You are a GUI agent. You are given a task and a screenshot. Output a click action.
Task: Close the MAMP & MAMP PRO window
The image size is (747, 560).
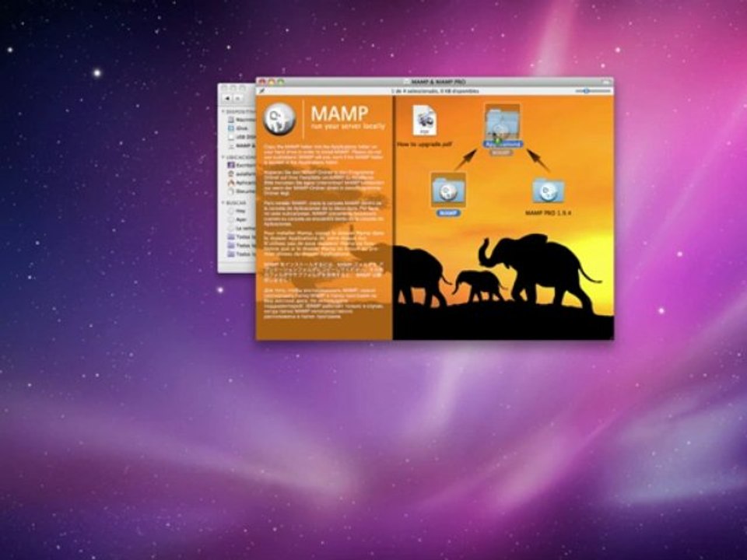[262, 82]
